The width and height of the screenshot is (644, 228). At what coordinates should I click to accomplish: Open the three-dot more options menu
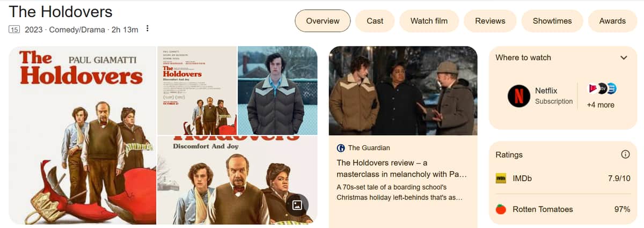tap(148, 29)
